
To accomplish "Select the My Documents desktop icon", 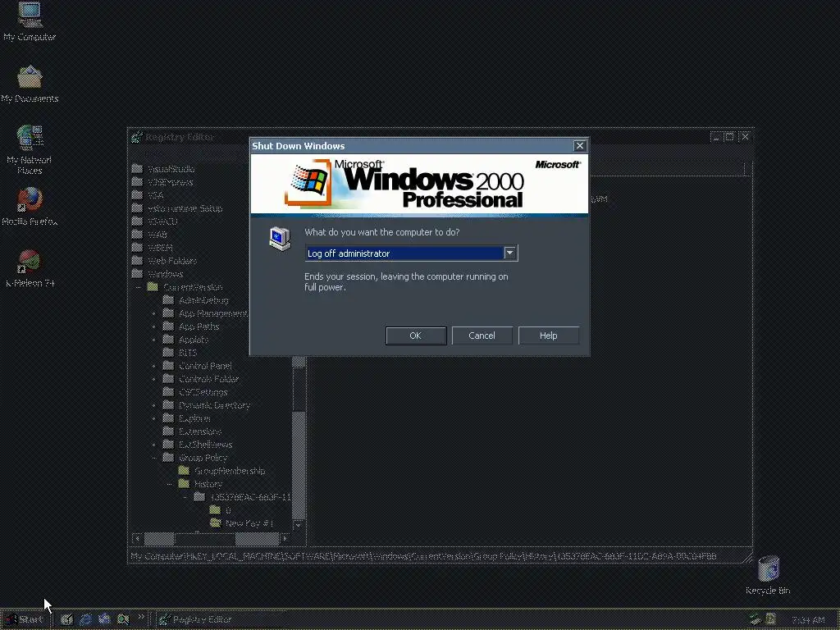I will pyautogui.click(x=30, y=84).
